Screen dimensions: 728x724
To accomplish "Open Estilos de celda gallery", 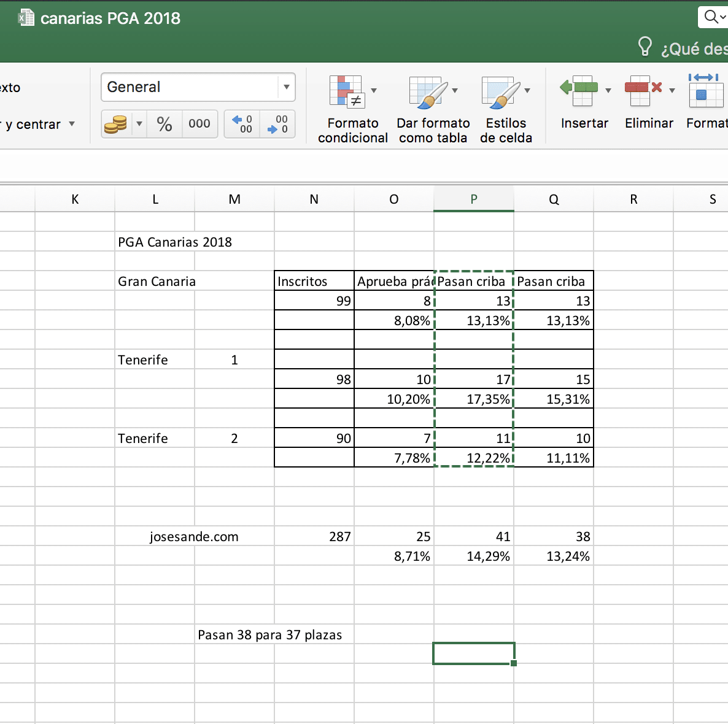I will pyautogui.click(x=501, y=92).
